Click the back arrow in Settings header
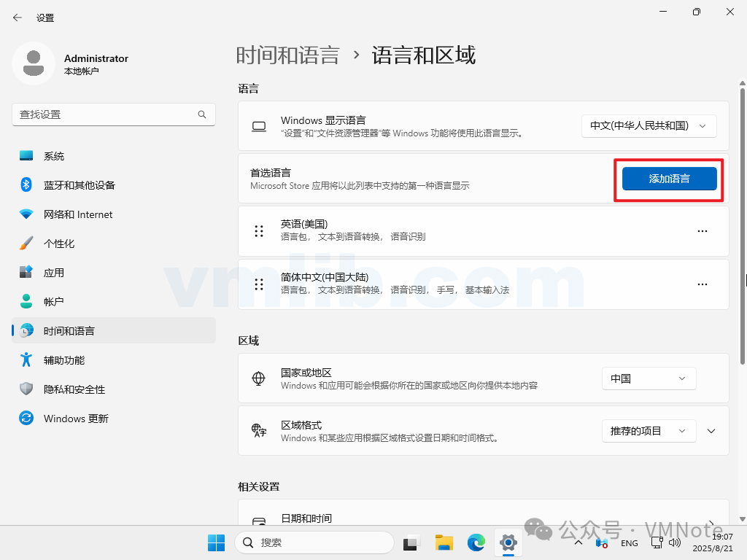Image resolution: width=747 pixels, height=560 pixels. pos(18,17)
